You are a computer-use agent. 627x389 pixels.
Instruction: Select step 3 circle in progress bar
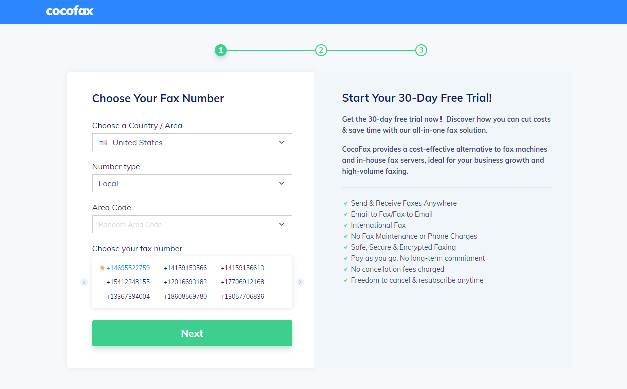(x=421, y=50)
